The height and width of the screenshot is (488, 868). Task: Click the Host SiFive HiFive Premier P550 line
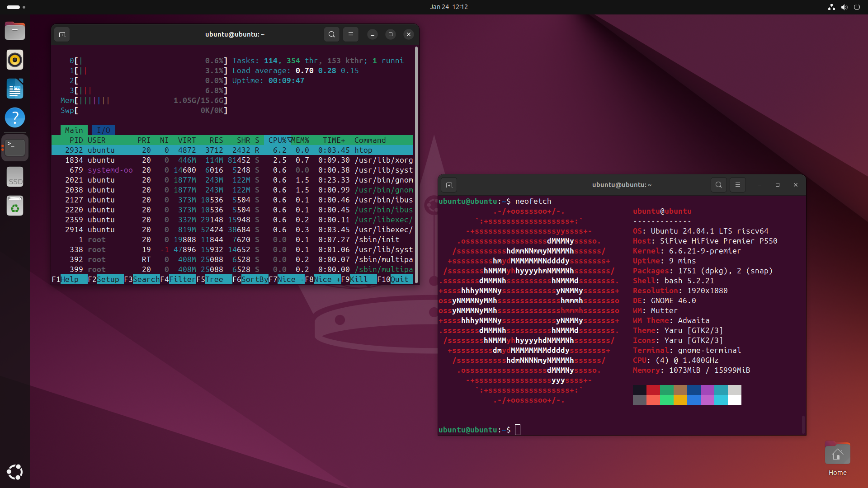coord(705,241)
